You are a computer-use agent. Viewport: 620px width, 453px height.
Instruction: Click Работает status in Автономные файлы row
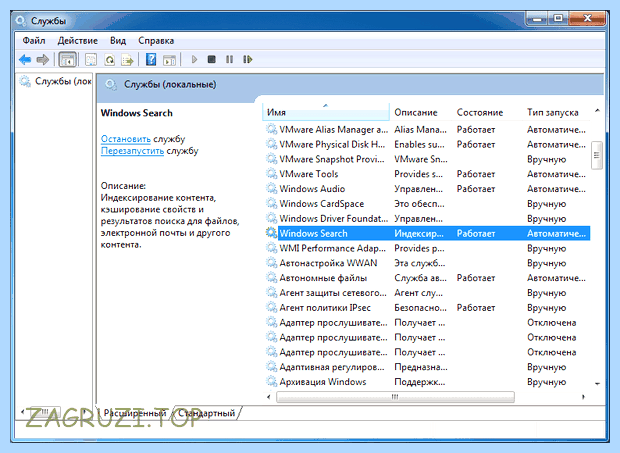tap(476, 278)
